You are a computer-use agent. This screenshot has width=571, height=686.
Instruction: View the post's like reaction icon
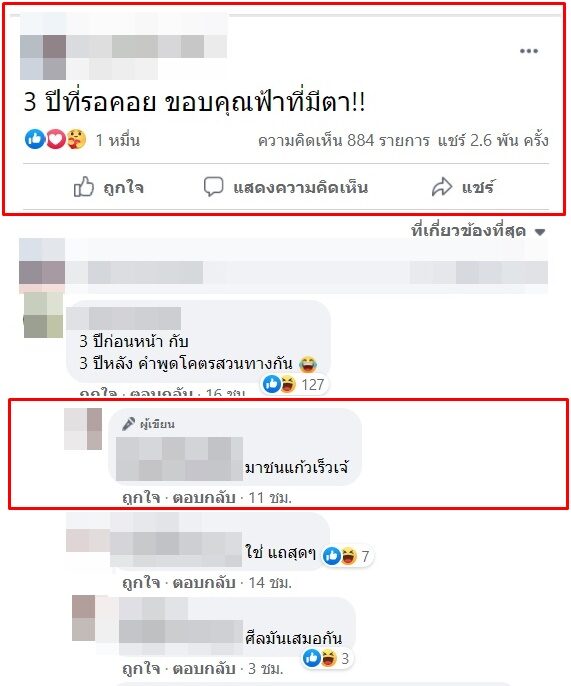[35, 140]
